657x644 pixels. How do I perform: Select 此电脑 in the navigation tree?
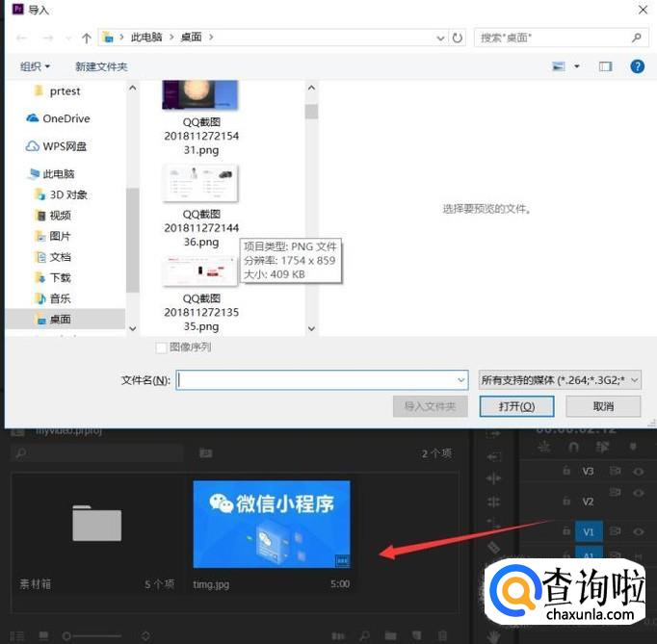[x=51, y=174]
